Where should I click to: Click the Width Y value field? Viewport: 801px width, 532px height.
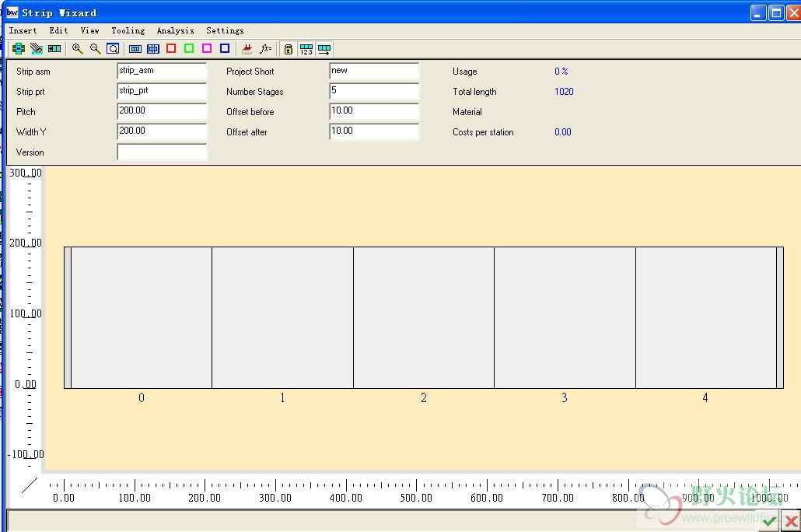click(x=162, y=131)
